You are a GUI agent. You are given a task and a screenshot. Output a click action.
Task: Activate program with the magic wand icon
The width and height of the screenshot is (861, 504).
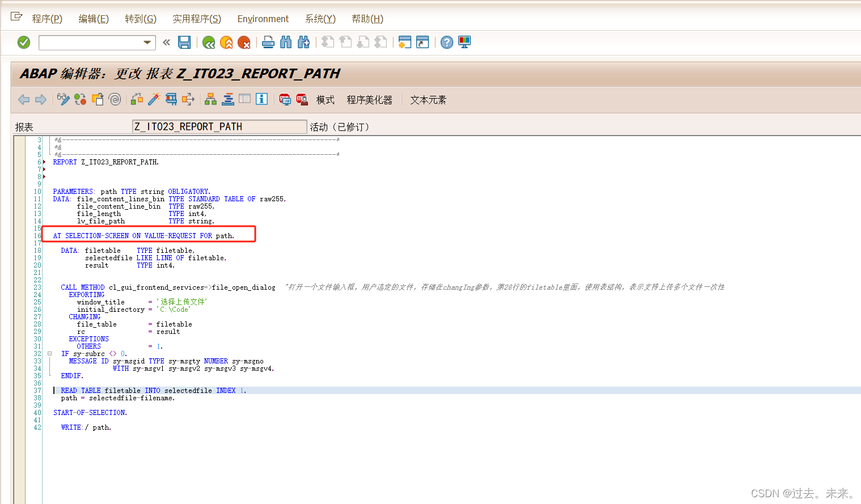point(154,100)
